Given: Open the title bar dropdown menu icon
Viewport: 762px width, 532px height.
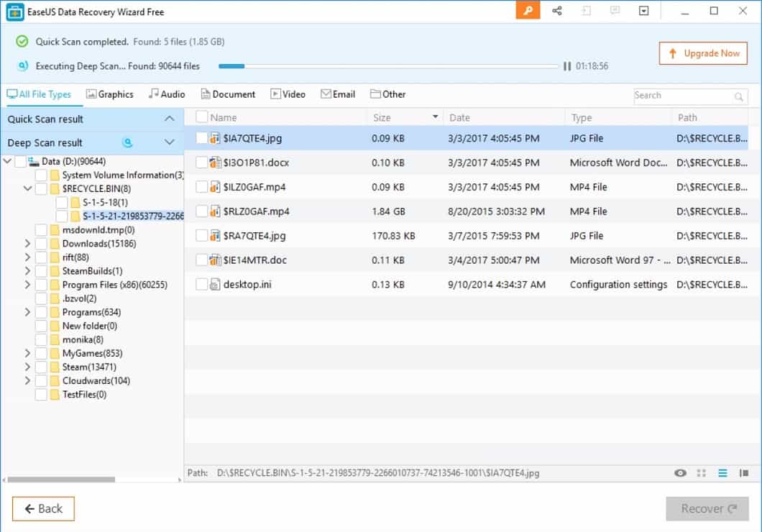Looking at the screenshot, I should (643, 10).
